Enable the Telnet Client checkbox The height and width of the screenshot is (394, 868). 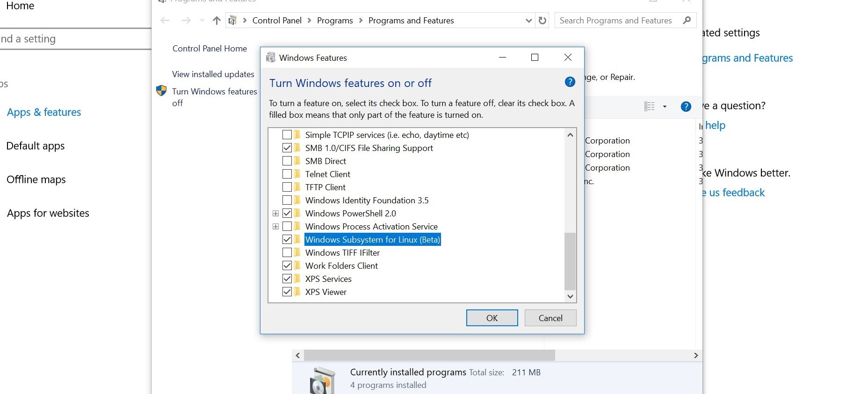[287, 174]
